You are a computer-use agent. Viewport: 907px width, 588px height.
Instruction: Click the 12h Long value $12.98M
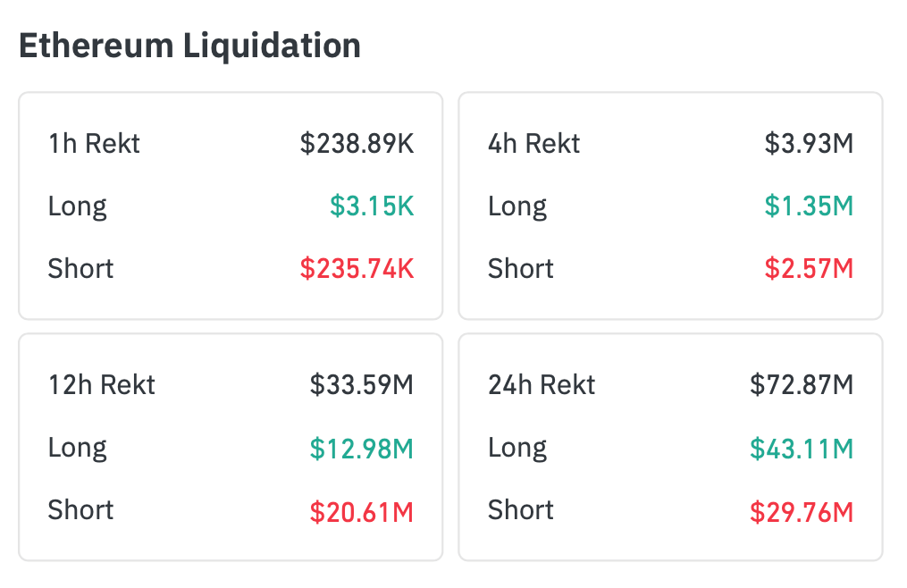[x=362, y=448]
